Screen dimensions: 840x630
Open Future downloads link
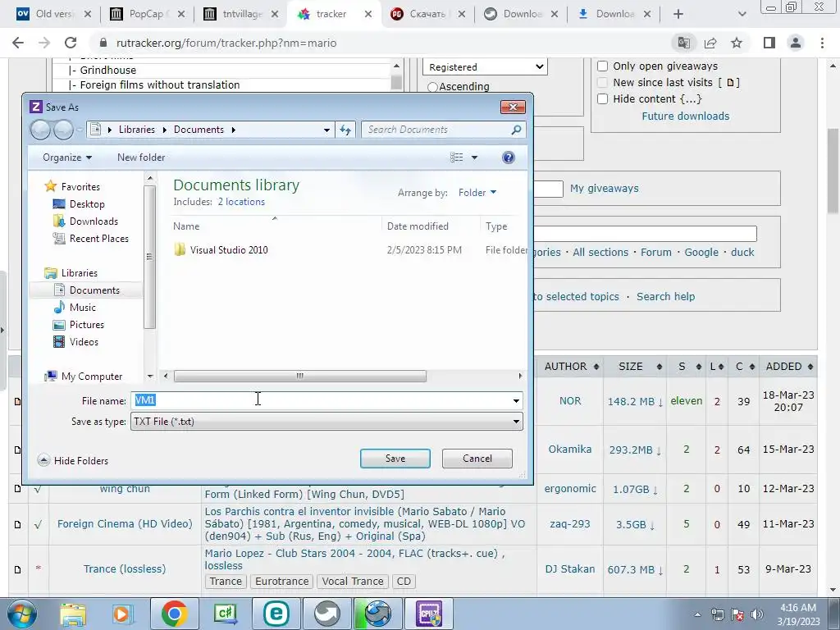(x=686, y=116)
